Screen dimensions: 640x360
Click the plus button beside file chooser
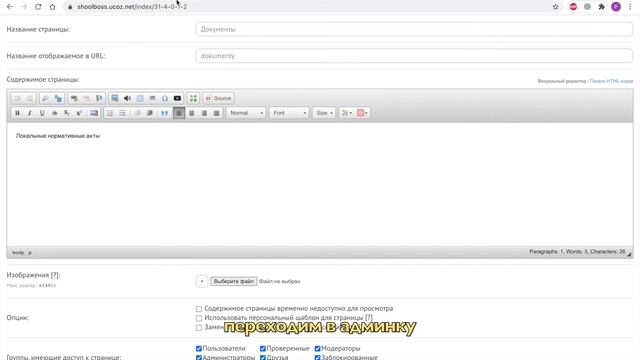pyautogui.click(x=202, y=281)
